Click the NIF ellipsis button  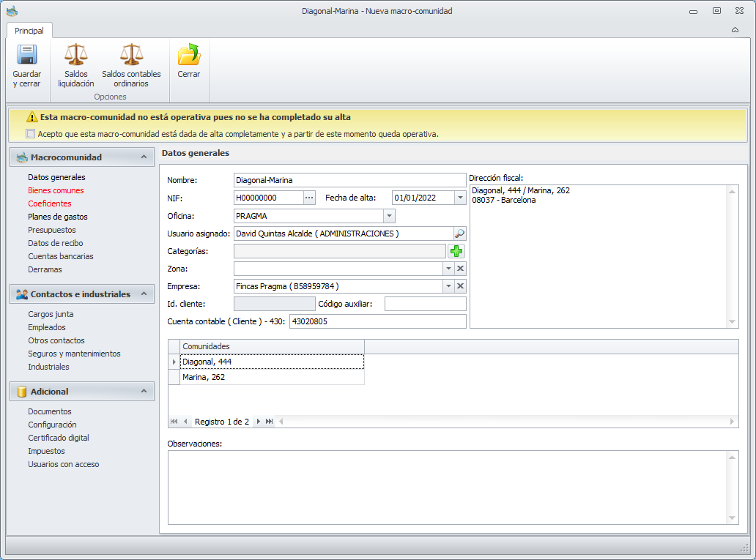point(309,198)
